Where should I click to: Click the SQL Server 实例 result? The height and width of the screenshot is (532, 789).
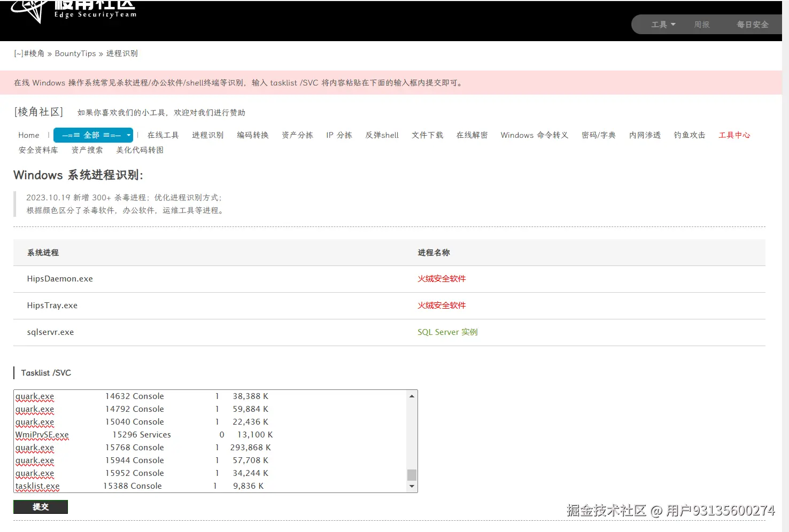pos(447,332)
